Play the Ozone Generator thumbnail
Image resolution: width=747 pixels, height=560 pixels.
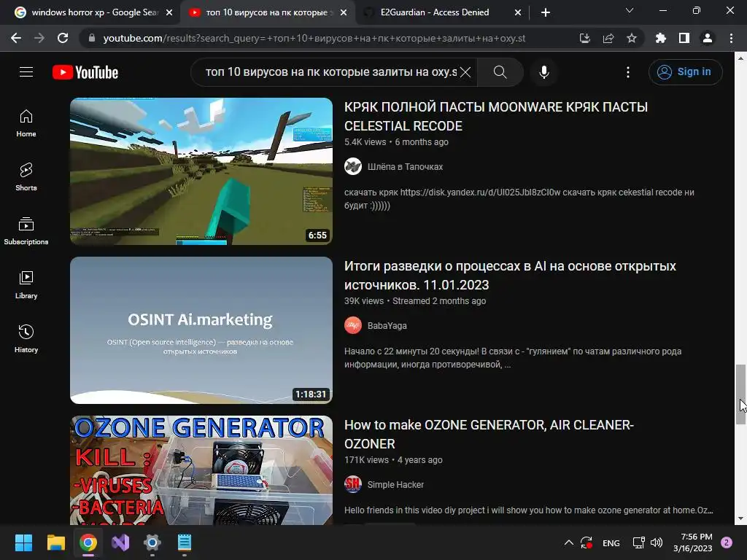coord(201,470)
